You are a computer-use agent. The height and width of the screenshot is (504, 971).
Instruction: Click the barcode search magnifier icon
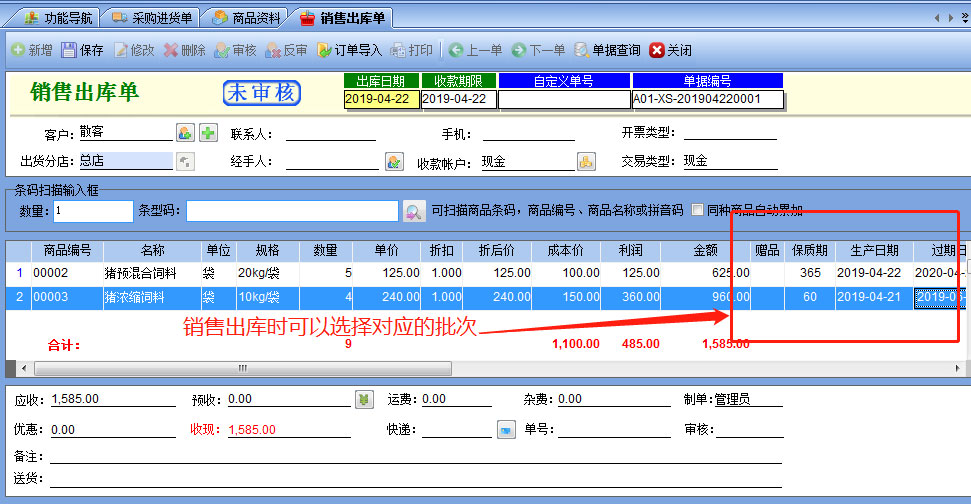pyautogui.click(x=413, y=211)
